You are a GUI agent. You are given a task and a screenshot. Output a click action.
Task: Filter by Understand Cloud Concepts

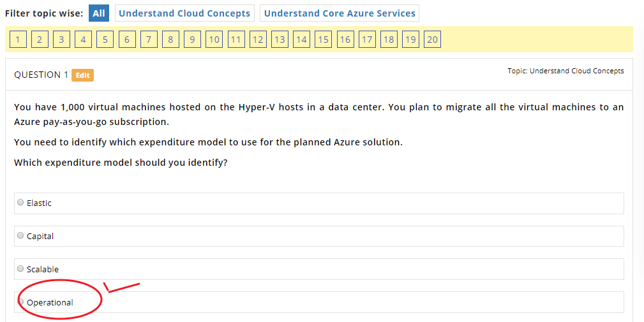(x=184, y=13)
